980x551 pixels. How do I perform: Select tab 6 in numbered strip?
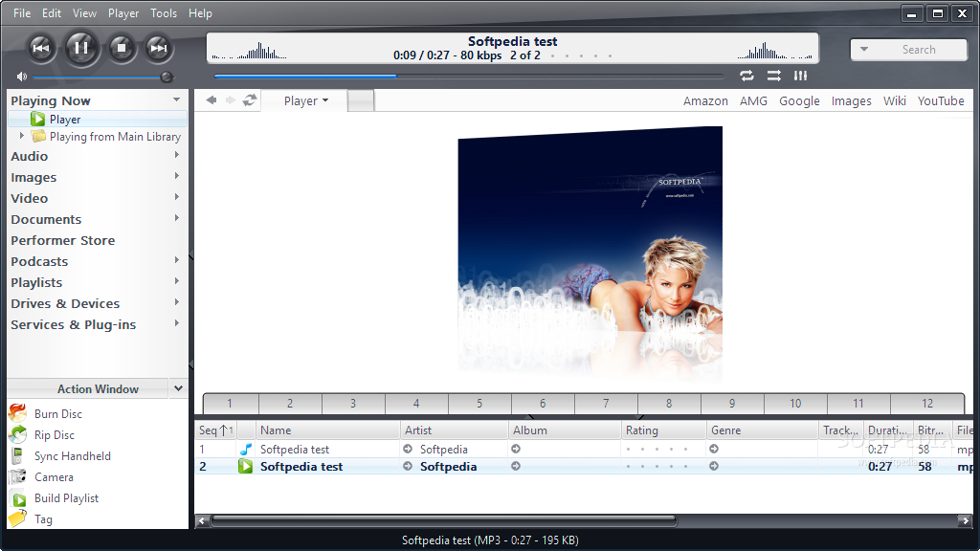point(543,404)
